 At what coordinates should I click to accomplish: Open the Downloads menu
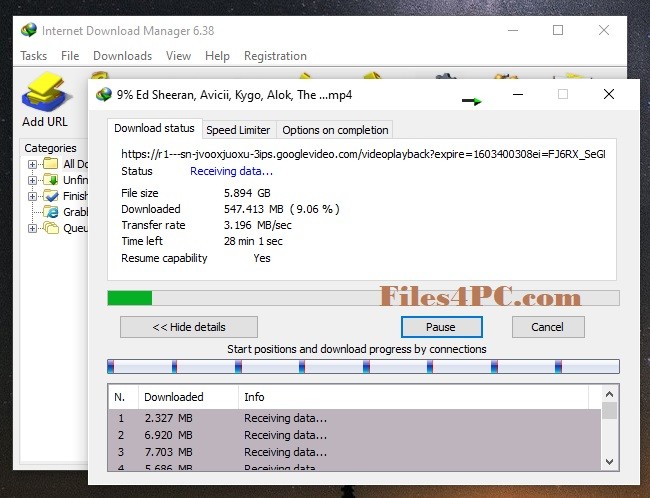(122, 56)
